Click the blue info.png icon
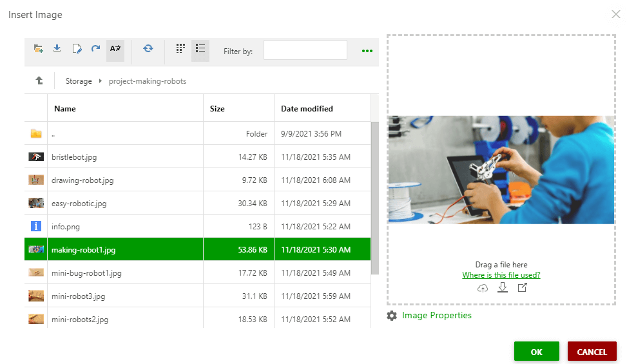 [36, 226]
